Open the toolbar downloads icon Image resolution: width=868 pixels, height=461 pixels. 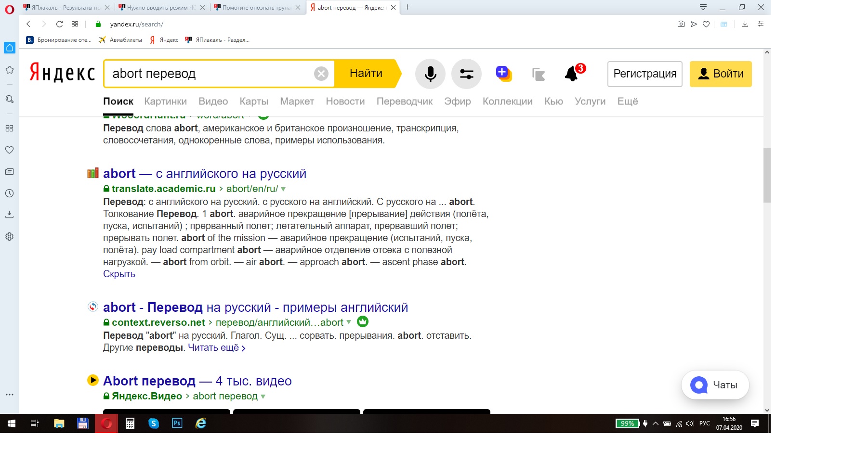pyautogui.click(x=745, y=24)
